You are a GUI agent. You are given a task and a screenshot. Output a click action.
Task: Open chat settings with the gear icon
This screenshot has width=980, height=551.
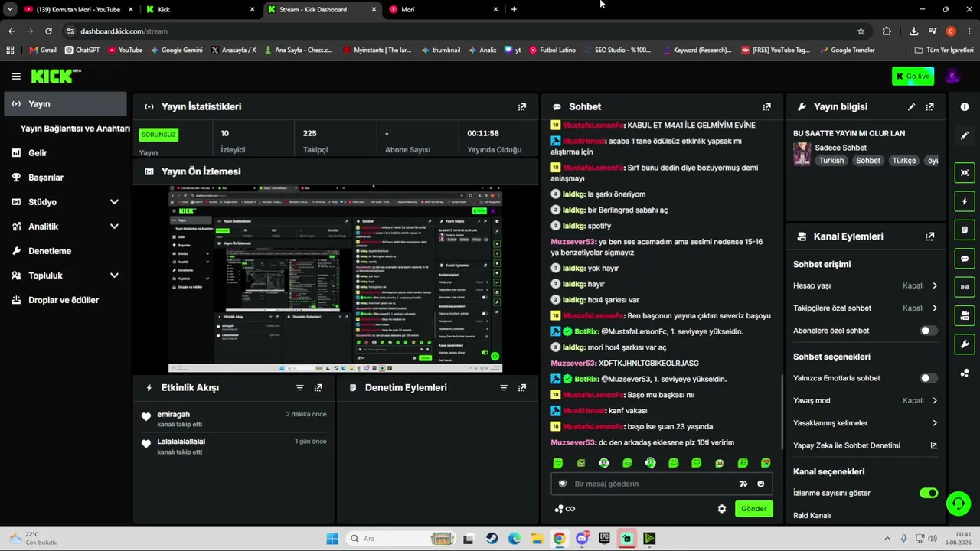(721, 509)
